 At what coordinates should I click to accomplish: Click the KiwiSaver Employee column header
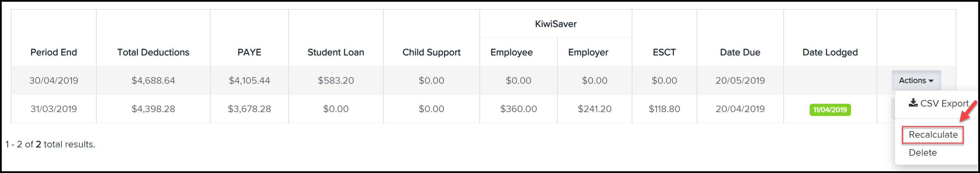[x=511, y=52]
